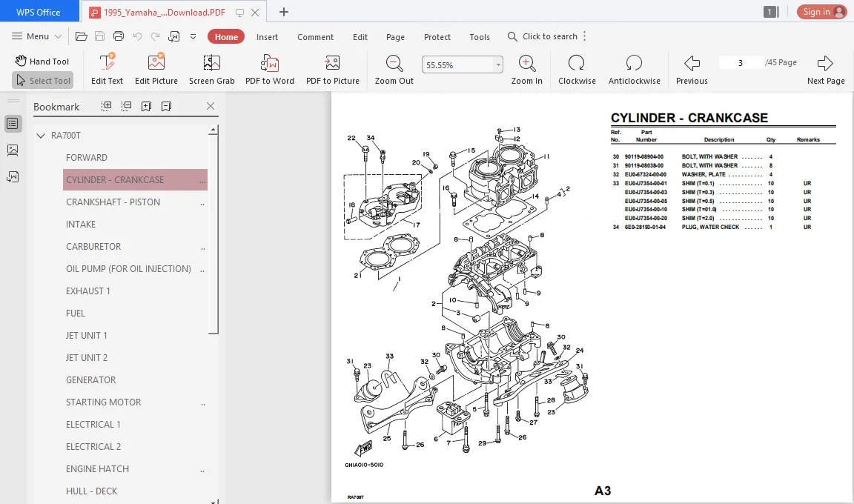
Task: Go to Previous page
Action: tap(692, 69)
